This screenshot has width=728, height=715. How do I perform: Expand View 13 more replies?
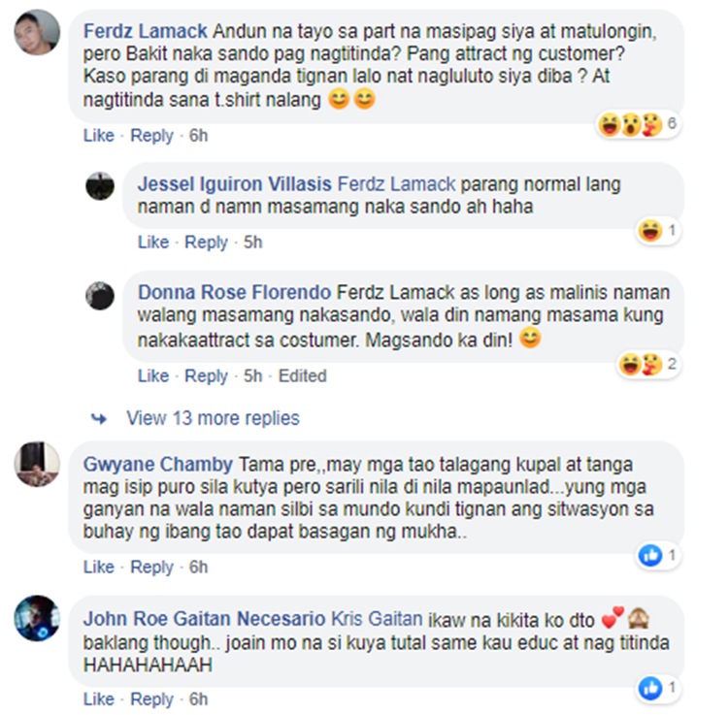[214, 418]
